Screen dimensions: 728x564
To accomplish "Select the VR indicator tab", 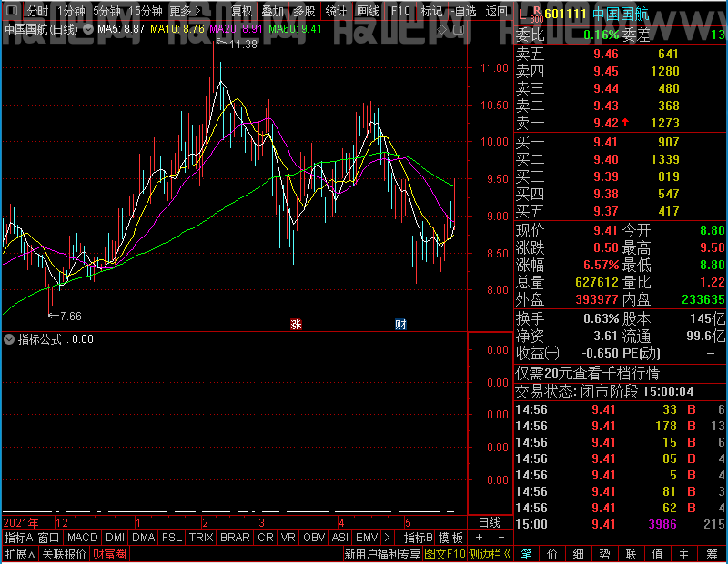I will (x=288, y=538).
